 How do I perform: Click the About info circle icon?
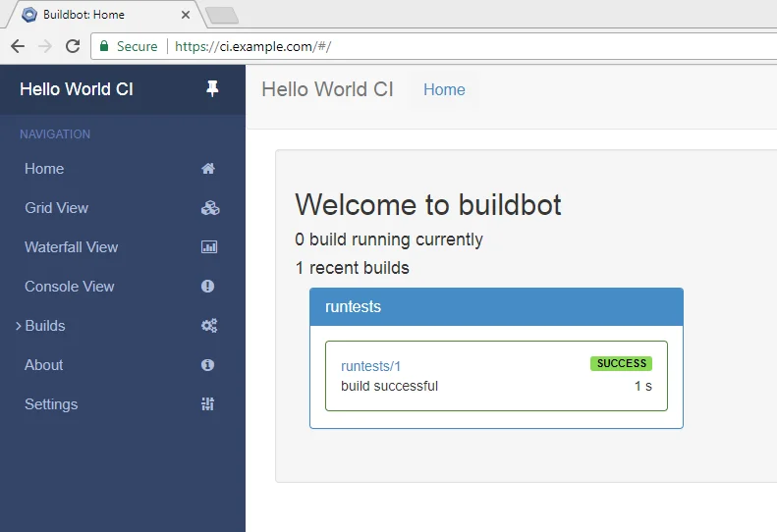[207, 364]
